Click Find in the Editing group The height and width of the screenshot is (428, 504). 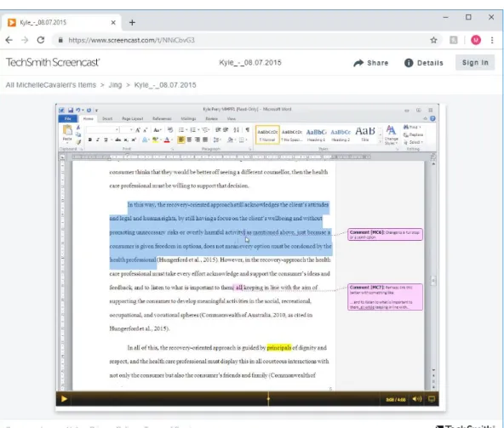pyautogui.click(x=412, y=128)
